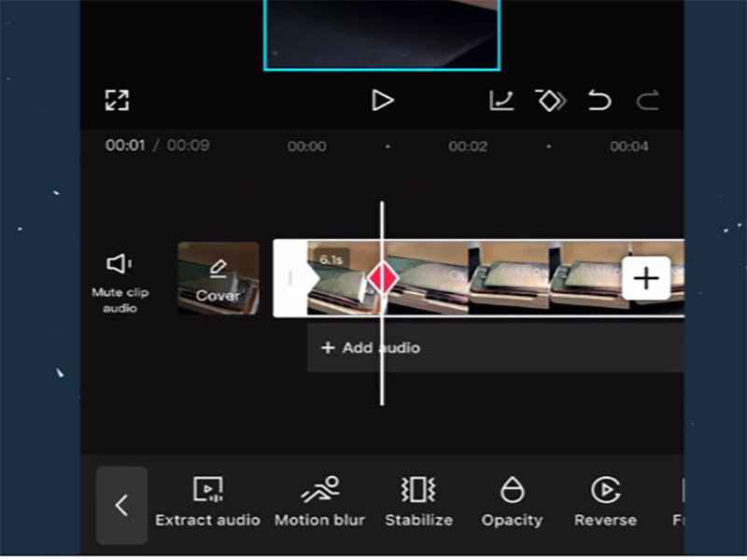Viewport: 747px width, 560px height.
Task: Redo the undone action
Action: (x=647, y=101)
